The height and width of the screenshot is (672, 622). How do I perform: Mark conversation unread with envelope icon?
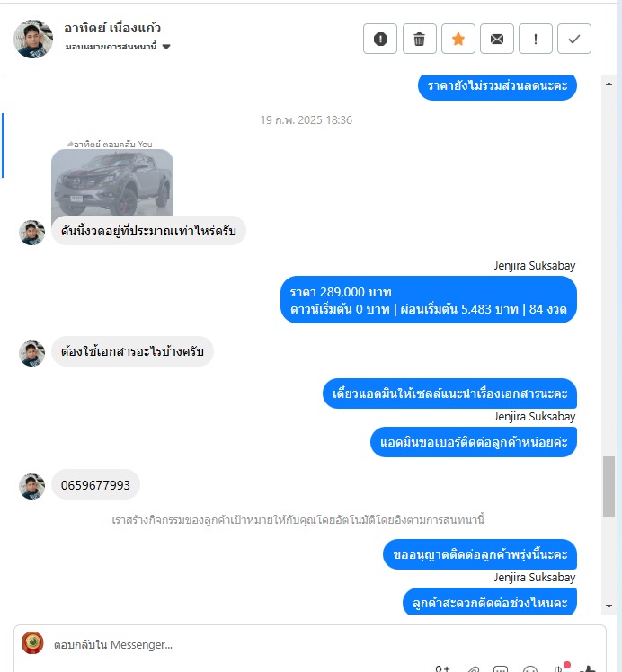[x=496, y=39]
